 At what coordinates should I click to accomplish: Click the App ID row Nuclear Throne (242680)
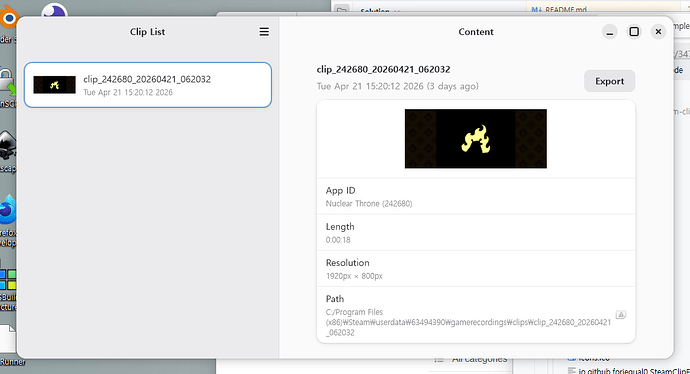click(476, 197)
